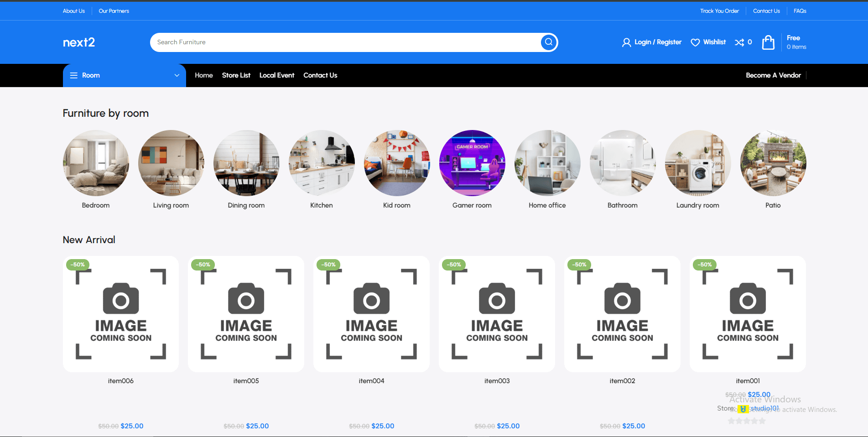Open the item006 product image
This screenshot has height=437, width=868.
[x=121, y=314]
